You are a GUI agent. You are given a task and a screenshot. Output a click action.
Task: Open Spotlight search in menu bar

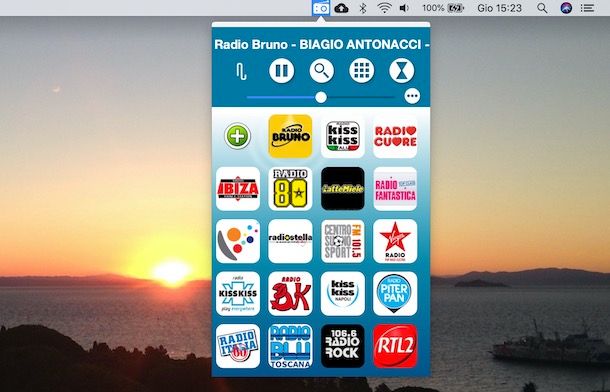point(542,8)
